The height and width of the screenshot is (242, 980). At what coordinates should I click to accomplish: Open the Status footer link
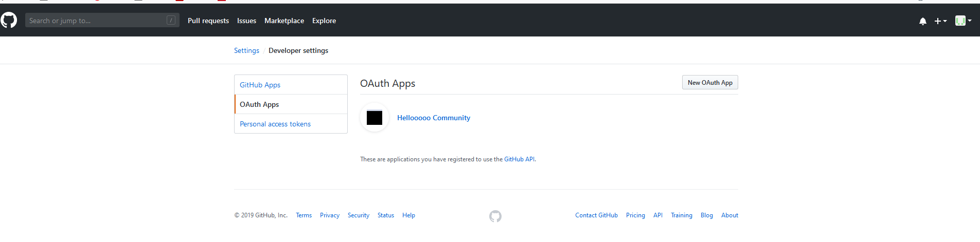(x=386, y=215)
